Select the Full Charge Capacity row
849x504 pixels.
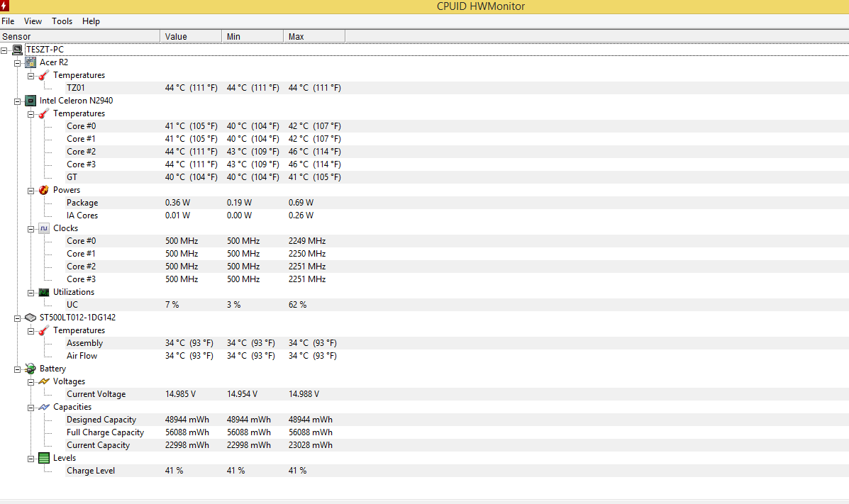105,432
